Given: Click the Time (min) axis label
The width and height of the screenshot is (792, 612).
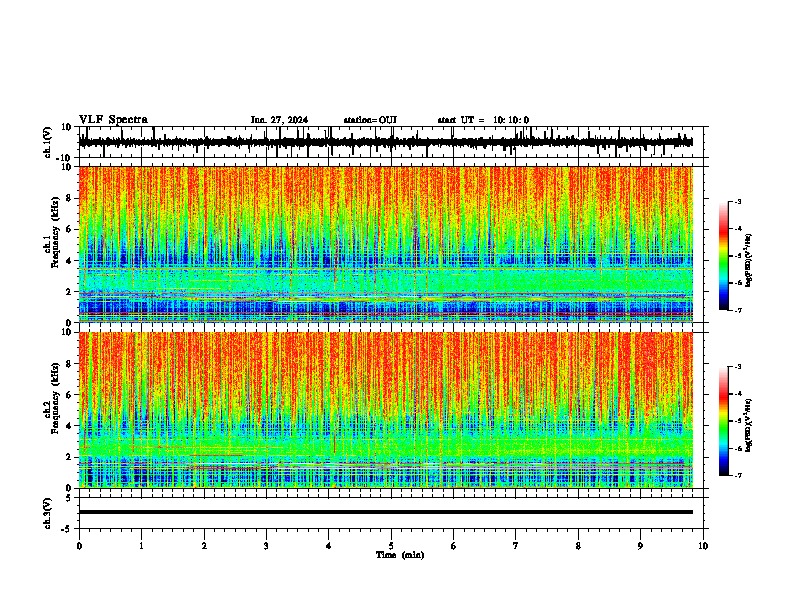Looking at the screenshot, I should coord(400,555).
